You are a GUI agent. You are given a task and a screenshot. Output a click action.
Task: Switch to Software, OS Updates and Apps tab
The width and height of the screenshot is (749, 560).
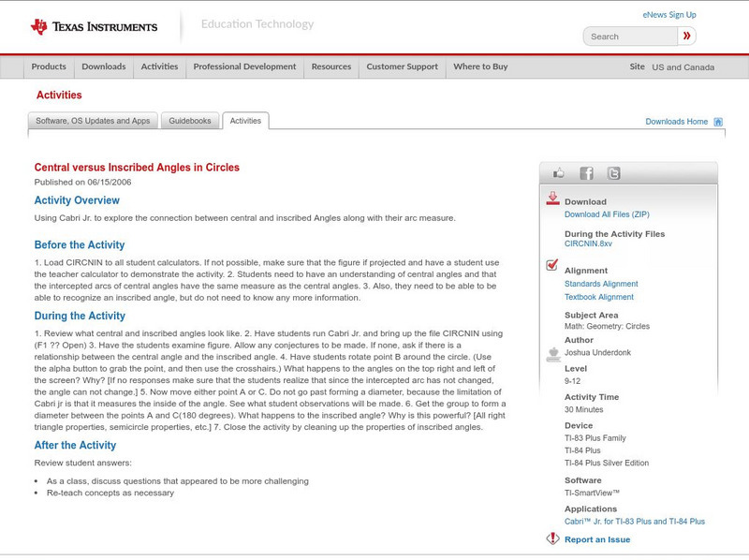[x=93, y=121]
